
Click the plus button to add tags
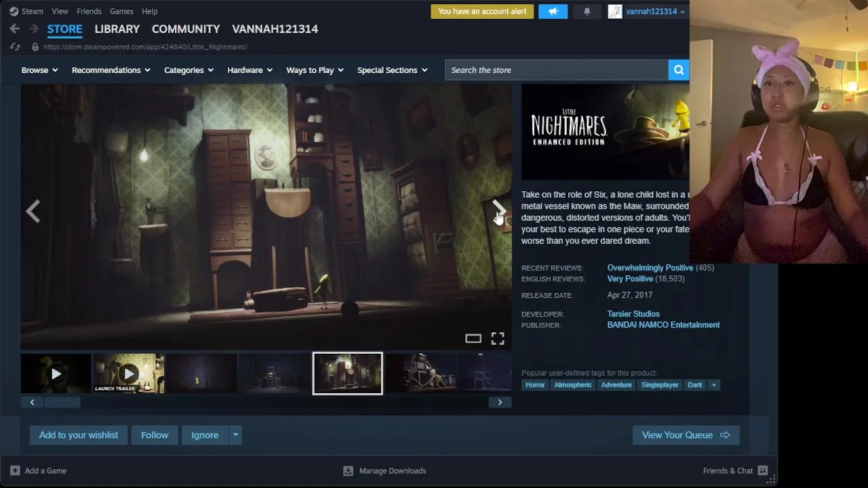point(713,385)
